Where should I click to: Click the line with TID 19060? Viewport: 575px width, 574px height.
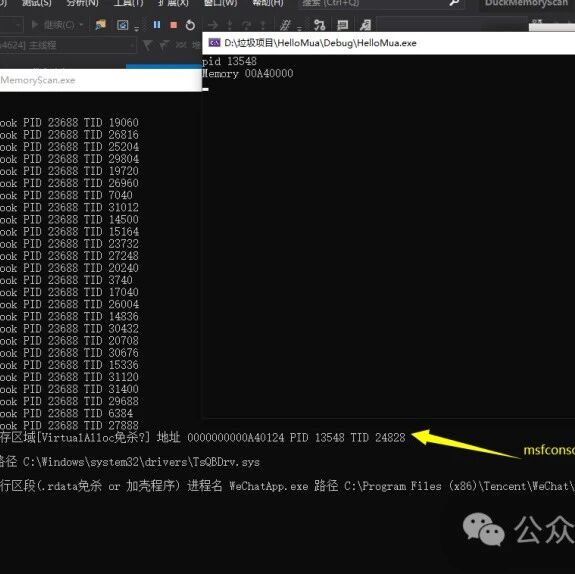click(x=69, y=123)
